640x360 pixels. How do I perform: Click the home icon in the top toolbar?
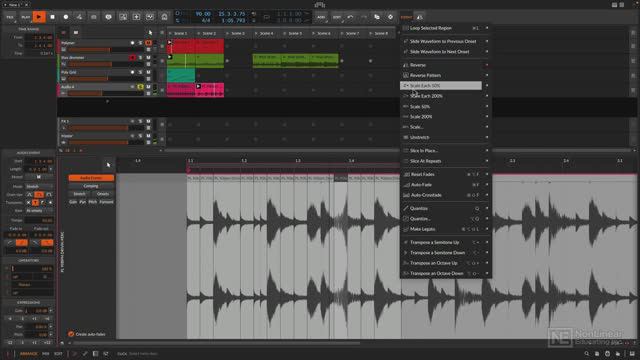tap(164, 17)
